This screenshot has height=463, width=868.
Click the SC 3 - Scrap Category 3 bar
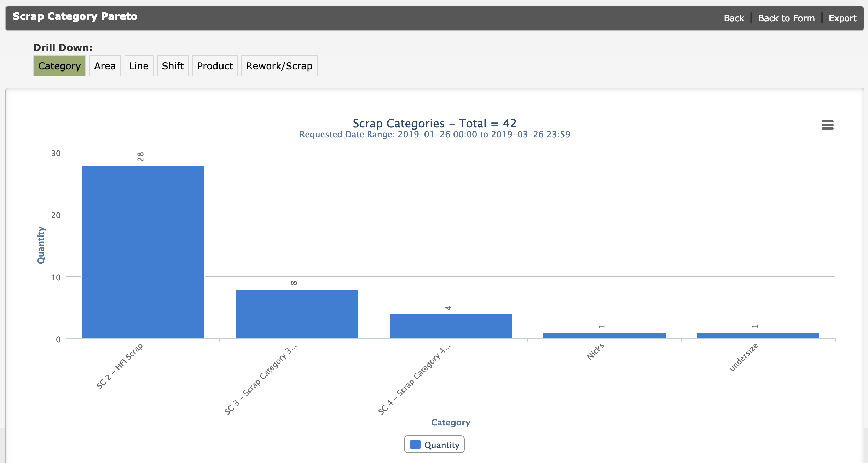[x=297, y=314]
